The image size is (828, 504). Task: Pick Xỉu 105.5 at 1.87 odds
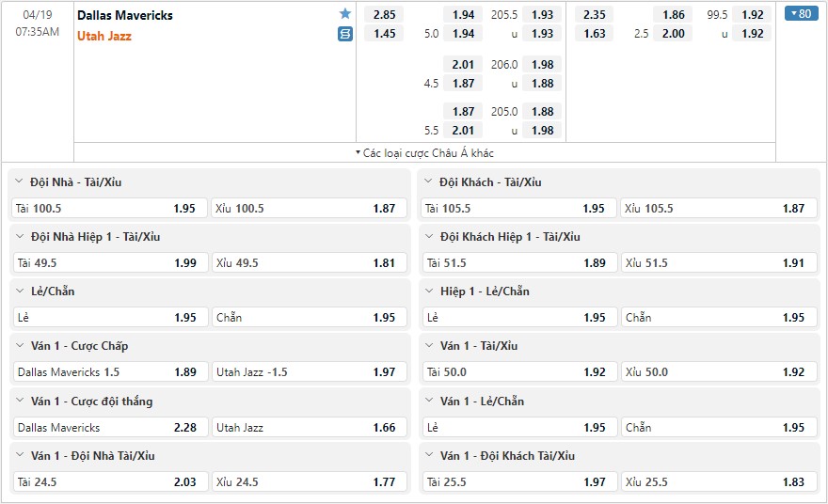[719, 209]
